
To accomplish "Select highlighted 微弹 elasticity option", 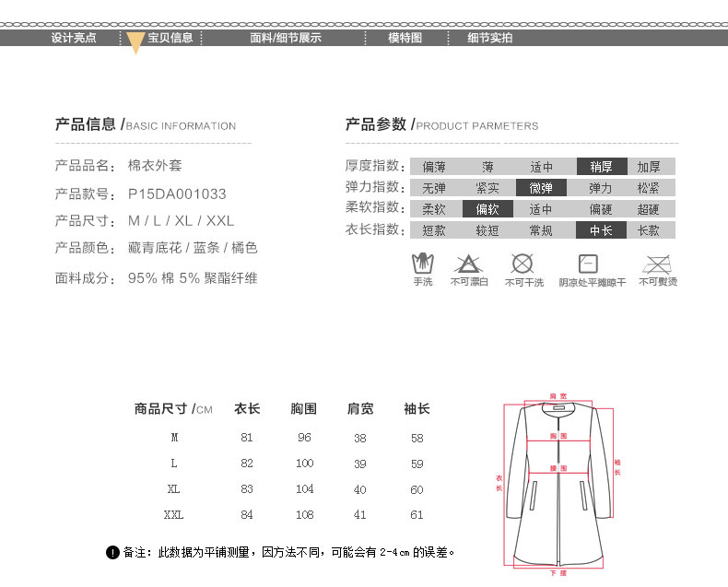I will coord(541,188).
